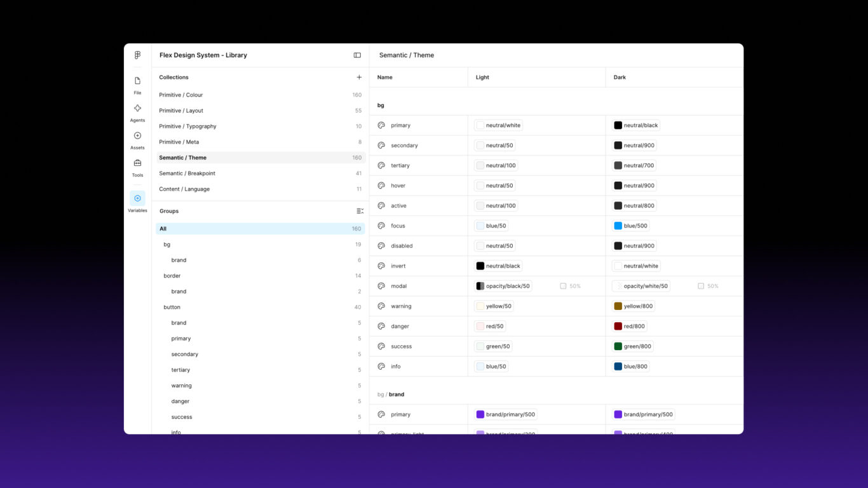
Task: Open the Assets sidebar icon
Action: tap(137, 135)
